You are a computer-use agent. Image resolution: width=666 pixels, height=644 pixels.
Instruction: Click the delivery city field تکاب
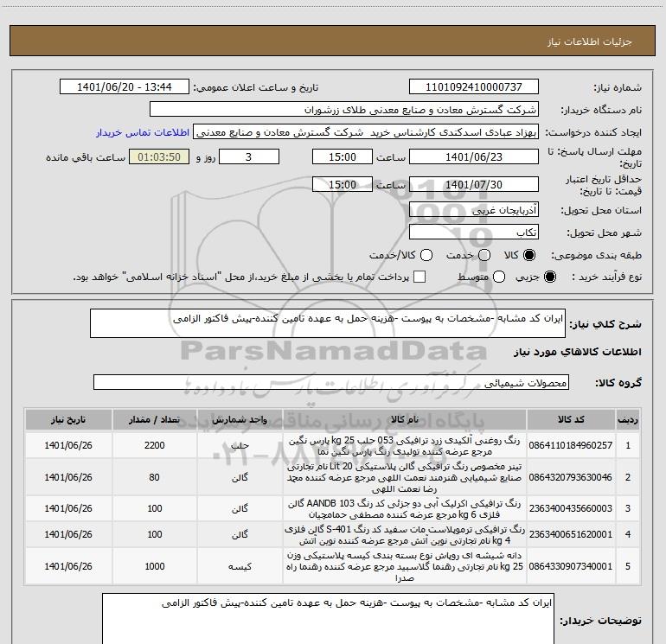click(x=474, y=233)
